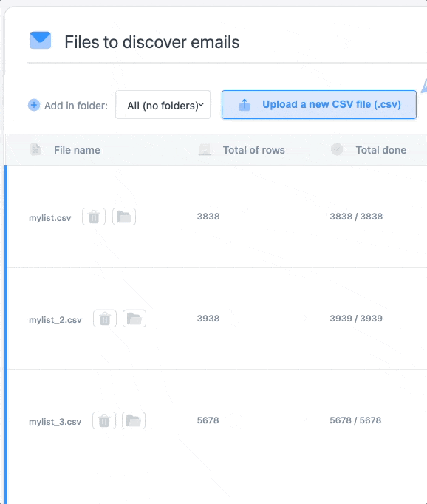Click the blue plus icon to add folder
The height and width of the screenshot is (504, 427).
[34, 105]
